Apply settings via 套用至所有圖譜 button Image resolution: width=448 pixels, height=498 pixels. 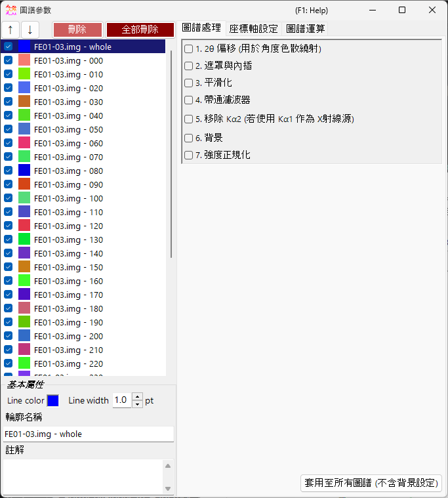[x=371, y=483]
